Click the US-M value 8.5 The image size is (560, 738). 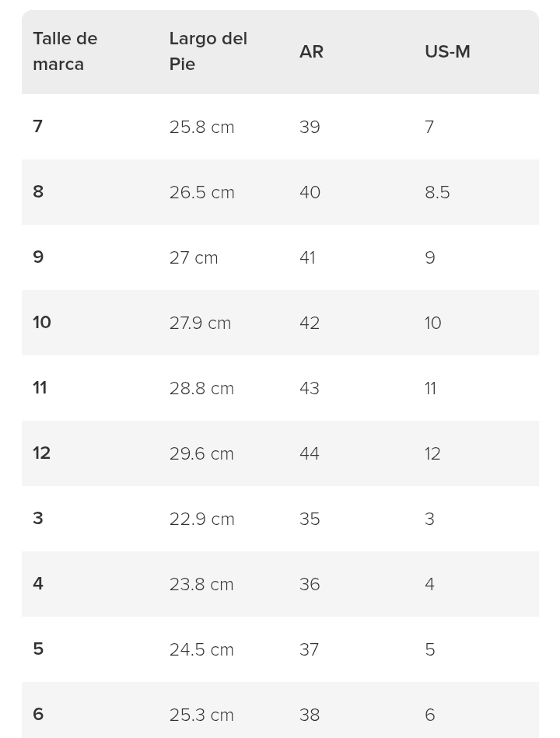437,193
